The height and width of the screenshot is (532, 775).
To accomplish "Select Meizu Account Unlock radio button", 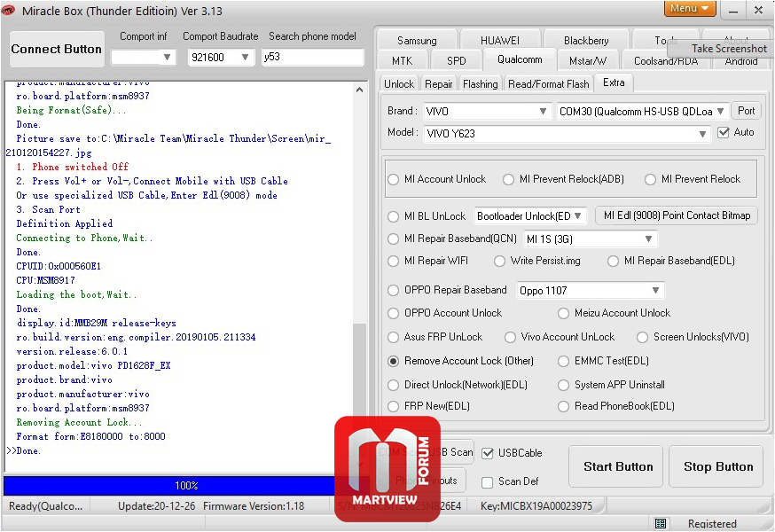I will [x=563, y=314].
